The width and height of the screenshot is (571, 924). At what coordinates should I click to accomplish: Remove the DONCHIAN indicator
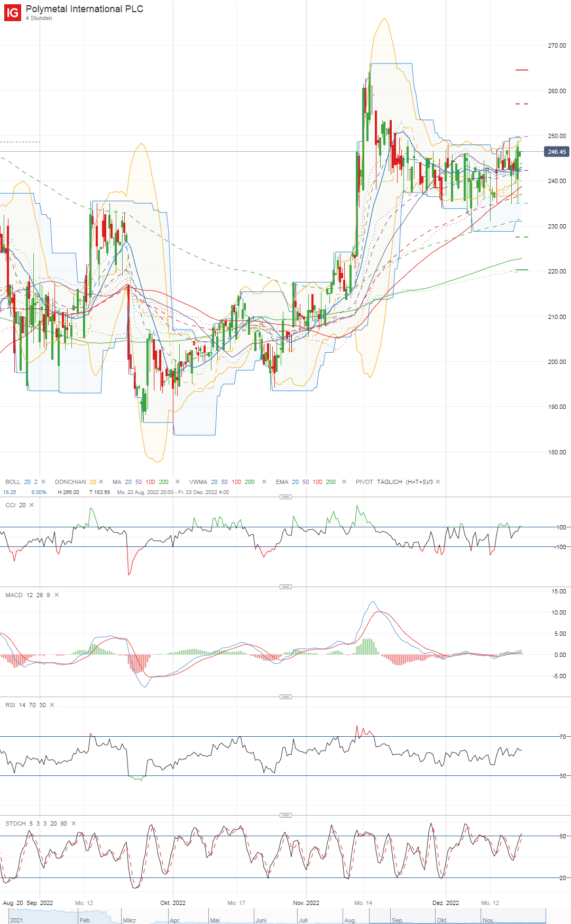pos(101,482)
